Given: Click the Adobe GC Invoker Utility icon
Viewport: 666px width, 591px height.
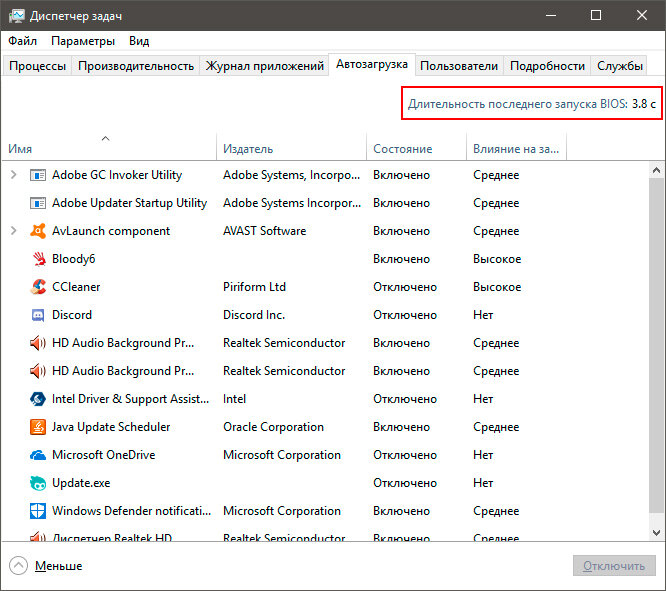Looking at the screenshot, I should 38,175.
